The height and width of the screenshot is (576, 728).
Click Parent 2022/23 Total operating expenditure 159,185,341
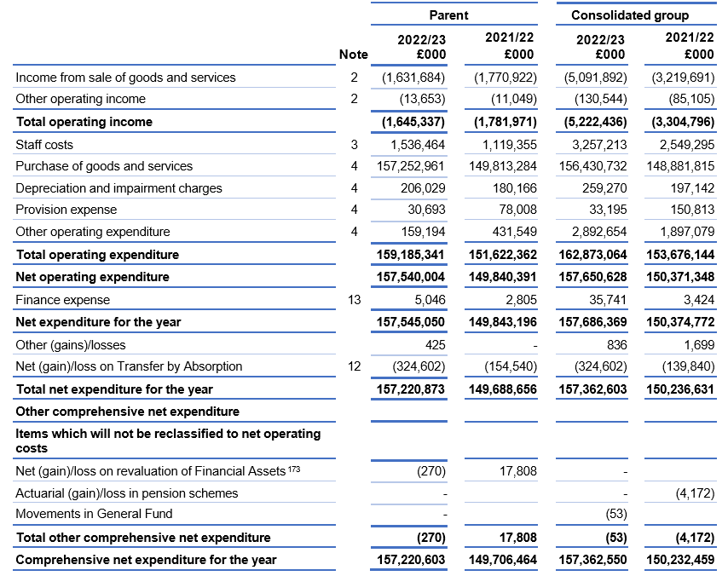click(x=410, y=255)
